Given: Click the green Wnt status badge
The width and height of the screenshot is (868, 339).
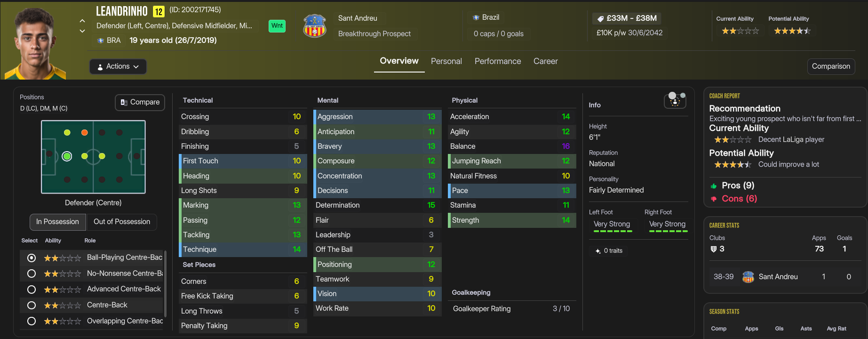Looking at the screenshot, I should pos(277,26).
